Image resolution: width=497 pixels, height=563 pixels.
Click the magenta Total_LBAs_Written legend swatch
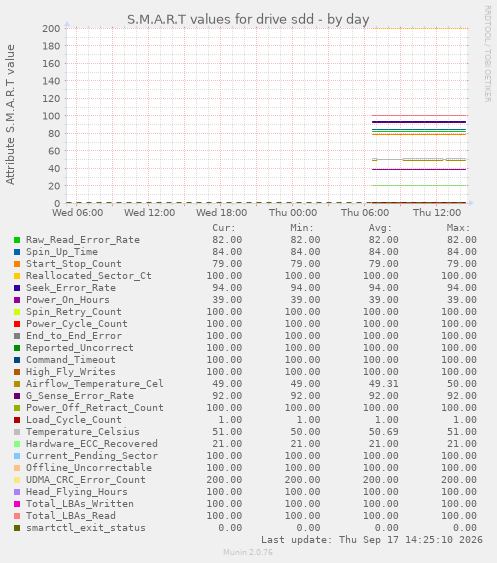tap(17, 504)
